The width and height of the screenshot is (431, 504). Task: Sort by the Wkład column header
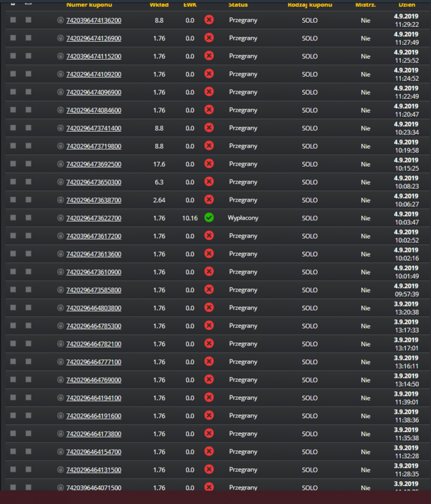[159, 5]
